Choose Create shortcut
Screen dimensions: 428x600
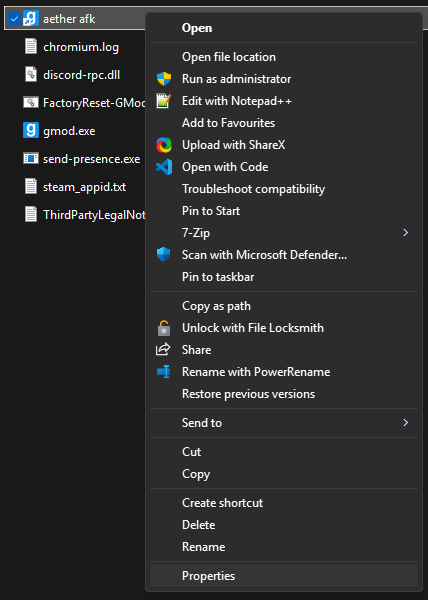coord(284,503)
